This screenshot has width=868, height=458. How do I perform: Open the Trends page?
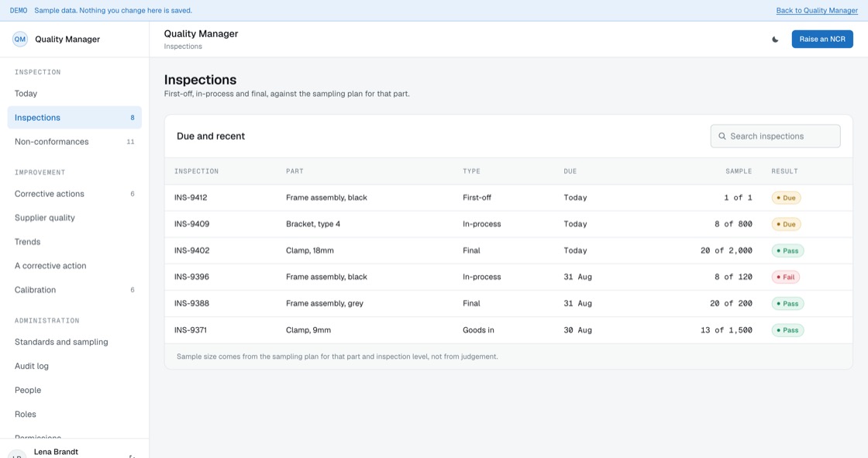pyautogui.click(x=74, y=242)
